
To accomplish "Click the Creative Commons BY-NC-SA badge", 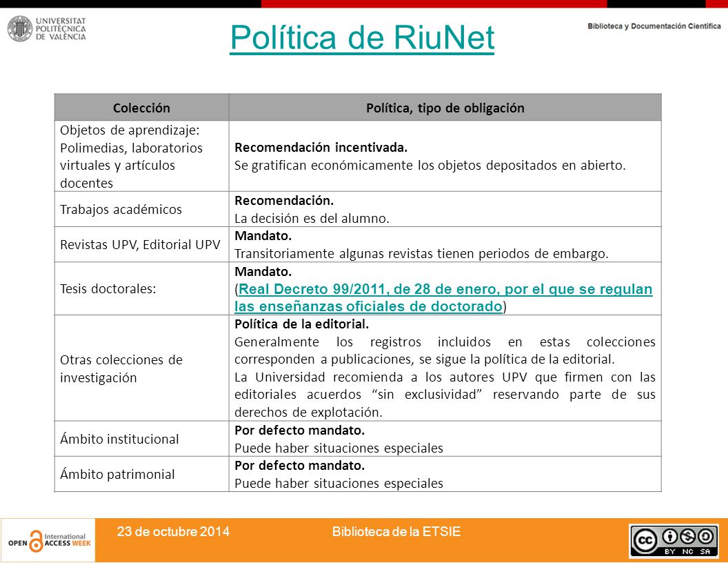I will [674, 541].
